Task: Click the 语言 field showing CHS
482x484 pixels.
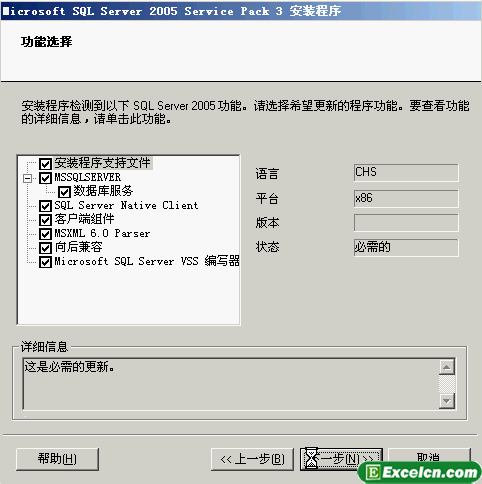Action: pyautogui.click(x=406, y=173)
